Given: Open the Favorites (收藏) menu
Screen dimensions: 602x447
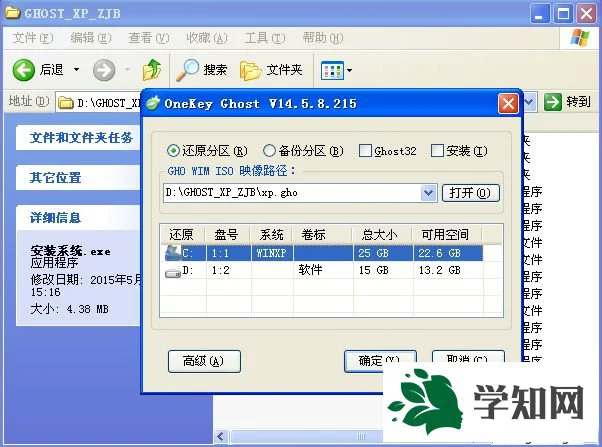Looking at the screenshot, I should pyautogui.click(x=207, y=38).
